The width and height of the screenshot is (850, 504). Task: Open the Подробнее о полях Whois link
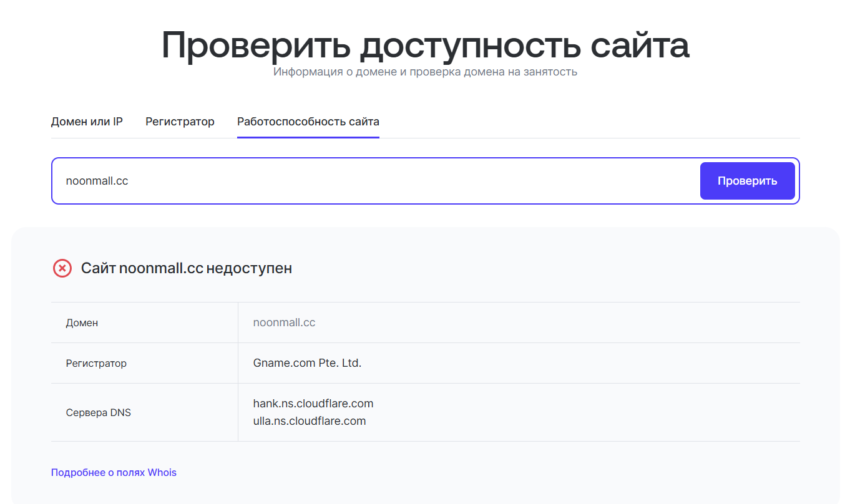(114, 473)
